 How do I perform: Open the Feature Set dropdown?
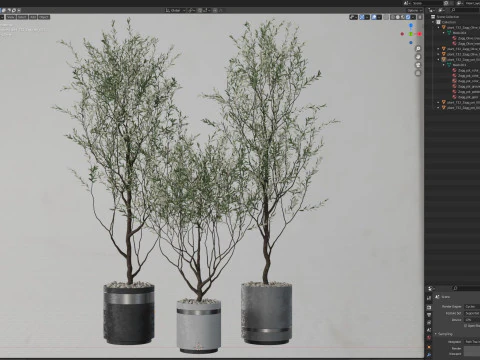tap(472, 313)
